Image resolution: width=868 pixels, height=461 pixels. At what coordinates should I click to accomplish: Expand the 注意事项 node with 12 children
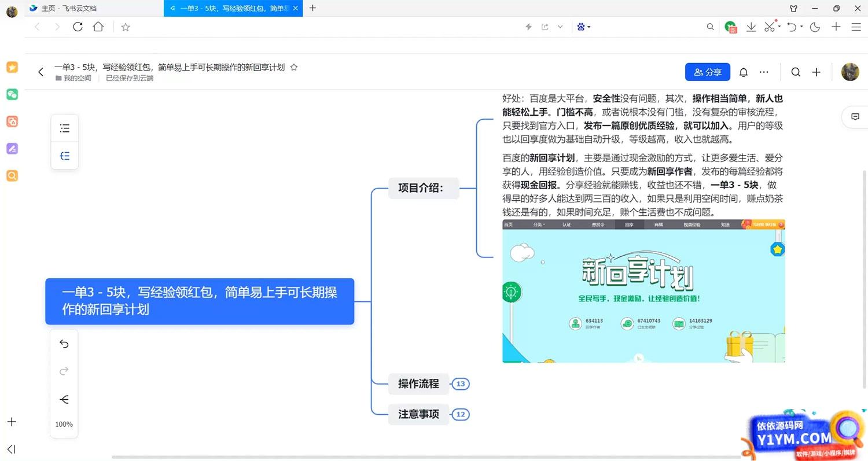(x=461, y=414)
